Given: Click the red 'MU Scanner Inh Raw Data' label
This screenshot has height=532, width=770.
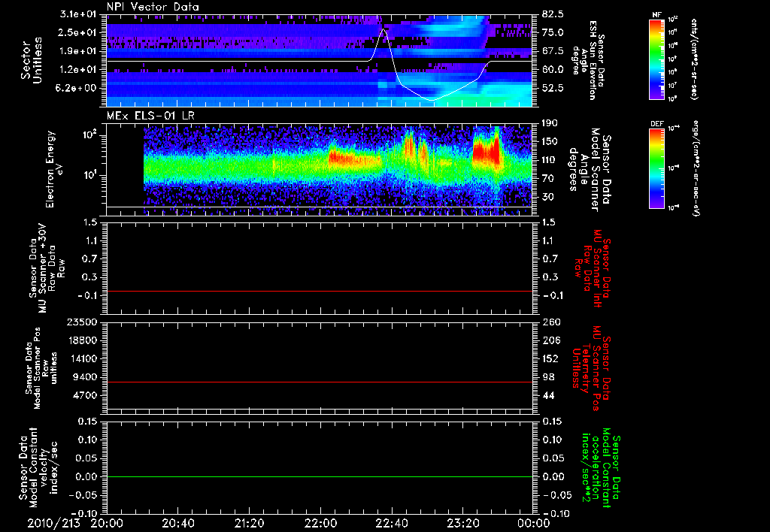Looking at the screenshot, I should pos(592,268).
